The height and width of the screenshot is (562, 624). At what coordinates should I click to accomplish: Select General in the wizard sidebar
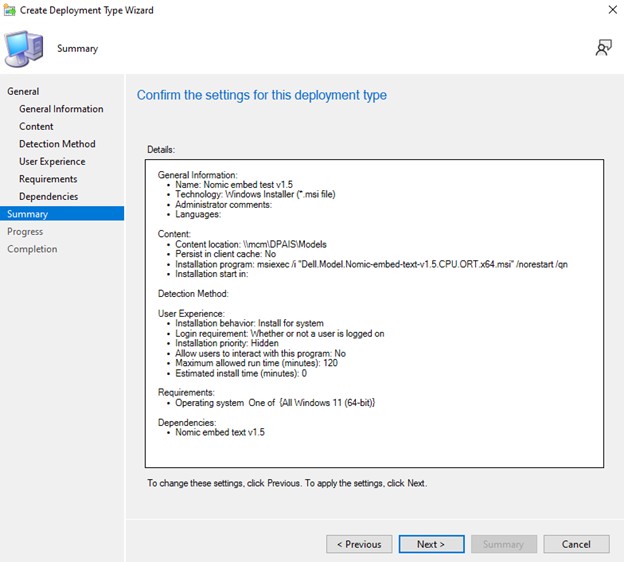click(x=23, y=91)
